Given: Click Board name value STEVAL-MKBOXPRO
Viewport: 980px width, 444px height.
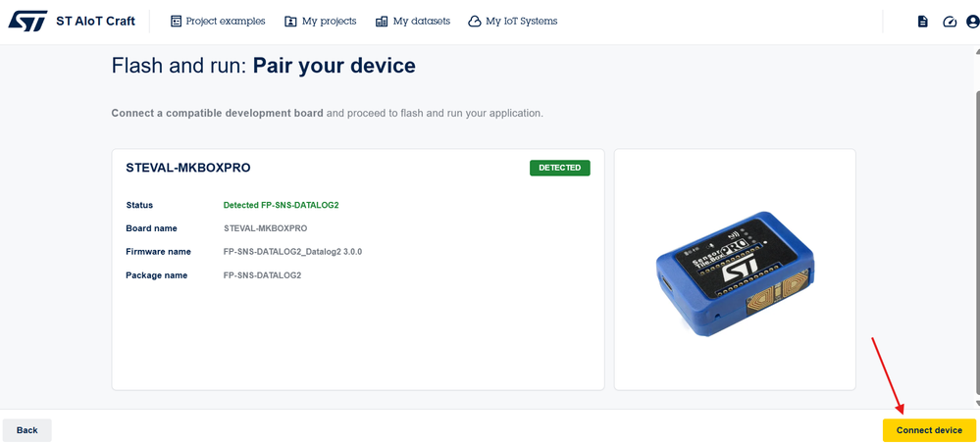Looking at the screenshot, I should (x=265, y=228).
